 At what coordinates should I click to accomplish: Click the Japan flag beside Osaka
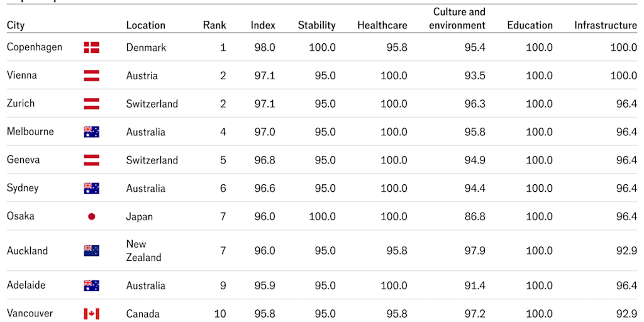coord(91,216)
